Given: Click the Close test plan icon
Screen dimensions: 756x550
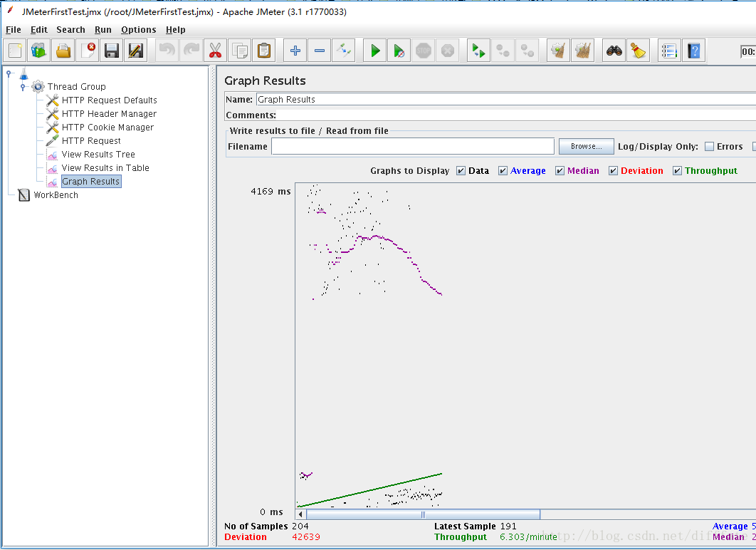Looking at the screenshot, I should (x=88, y=51).
